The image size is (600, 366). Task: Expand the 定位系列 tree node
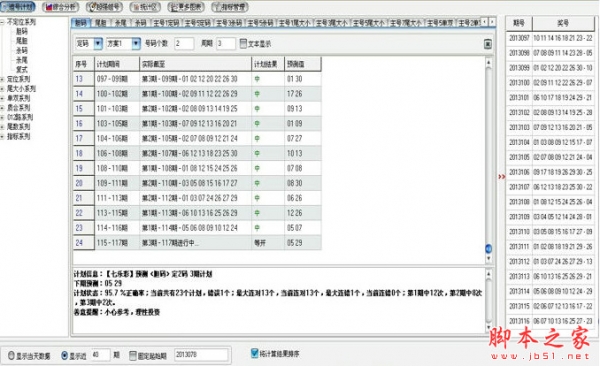pyautogui.click(x=2, y=79)
